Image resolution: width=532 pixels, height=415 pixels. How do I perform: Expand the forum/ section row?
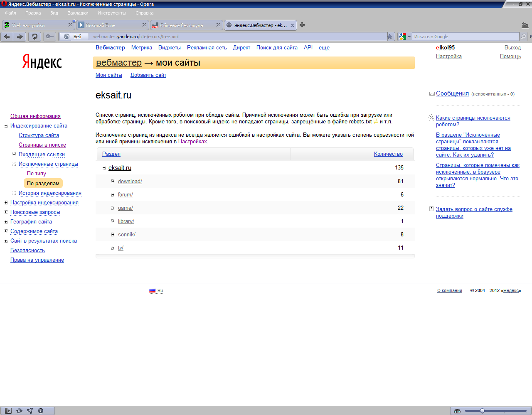pos(113,194)
